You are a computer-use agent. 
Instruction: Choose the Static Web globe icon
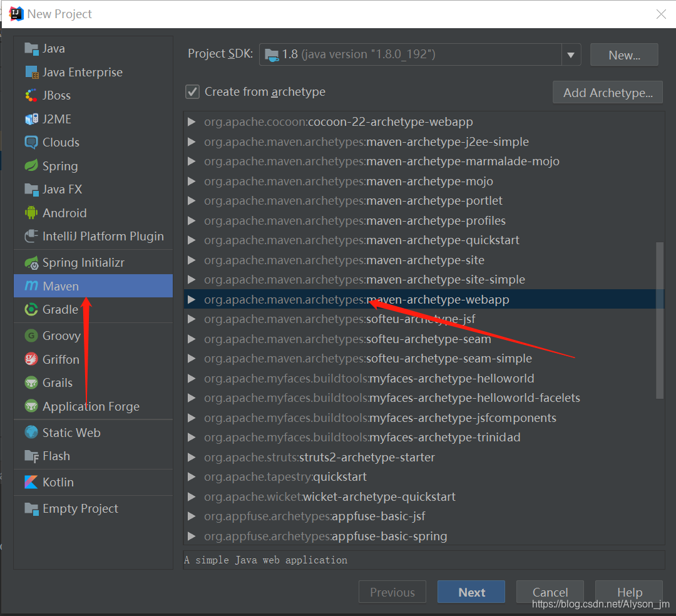[x=31, y=433]
